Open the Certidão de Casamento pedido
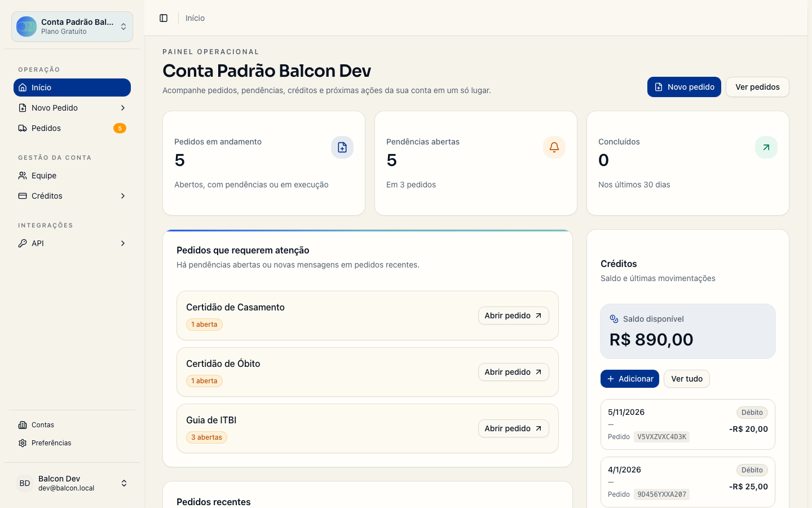 [x=513, y=316]
